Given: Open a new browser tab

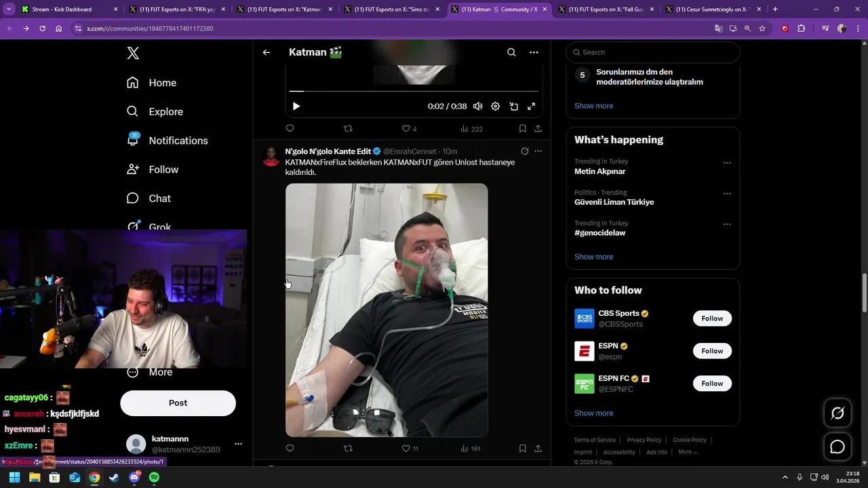Looking at the screenshot, I should (x=775, y=9).
